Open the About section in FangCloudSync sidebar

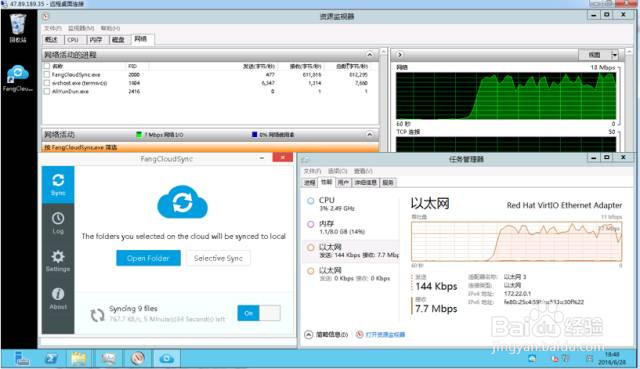(58, 298)
